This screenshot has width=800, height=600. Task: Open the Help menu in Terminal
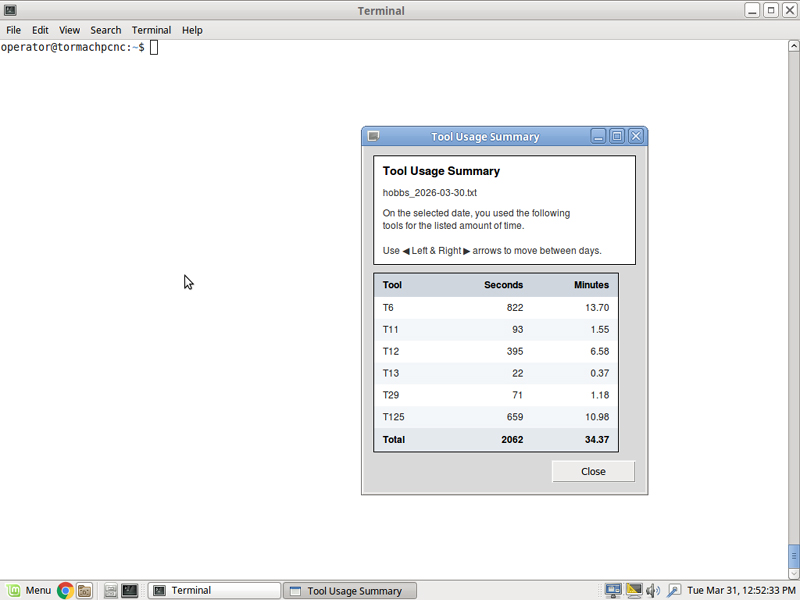click(192, 30)
